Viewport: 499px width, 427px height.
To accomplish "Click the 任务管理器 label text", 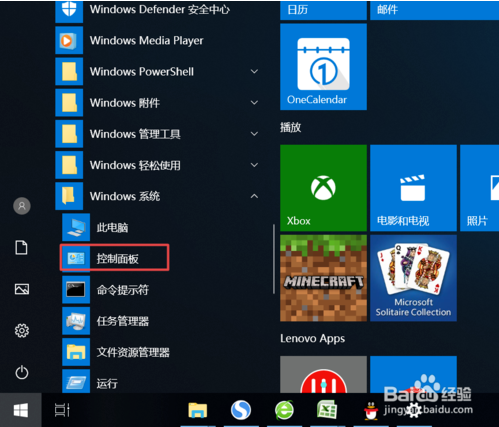I will pyautogui.click(x=123, y=321).
